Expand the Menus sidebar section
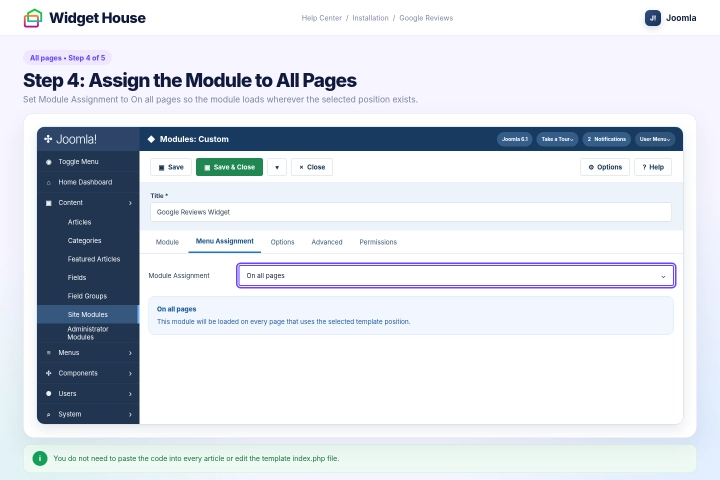The width and height of the screenshot is (720, 480). 88,353
